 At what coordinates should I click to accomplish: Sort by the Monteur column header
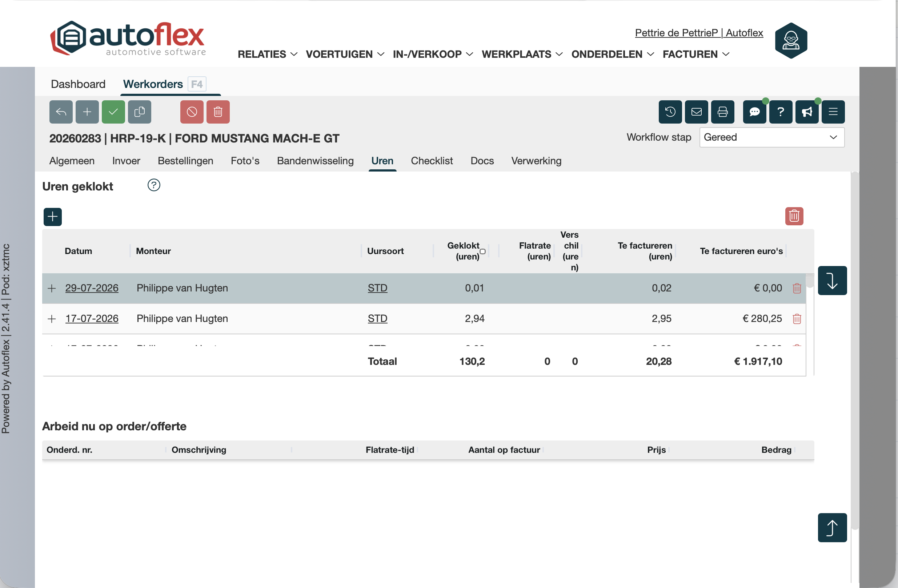pos(153,251)
